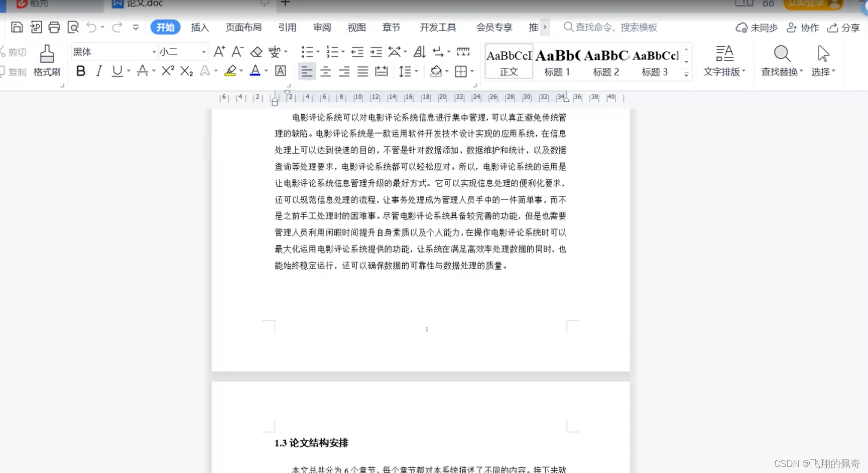
Task: Click the Save icon in quick toolbar
Action: tap(17, 27)
